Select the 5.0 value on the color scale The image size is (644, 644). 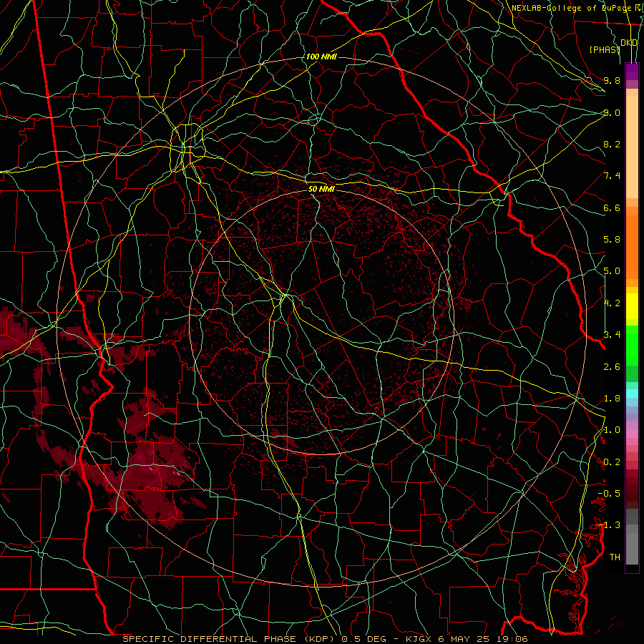[x=612, y=271]
